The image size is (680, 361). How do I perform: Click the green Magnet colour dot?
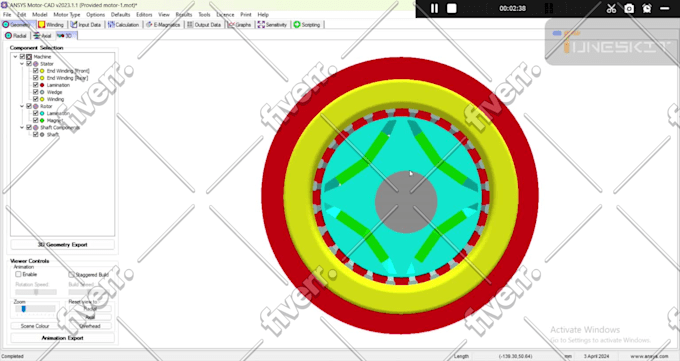click(42, 121)
